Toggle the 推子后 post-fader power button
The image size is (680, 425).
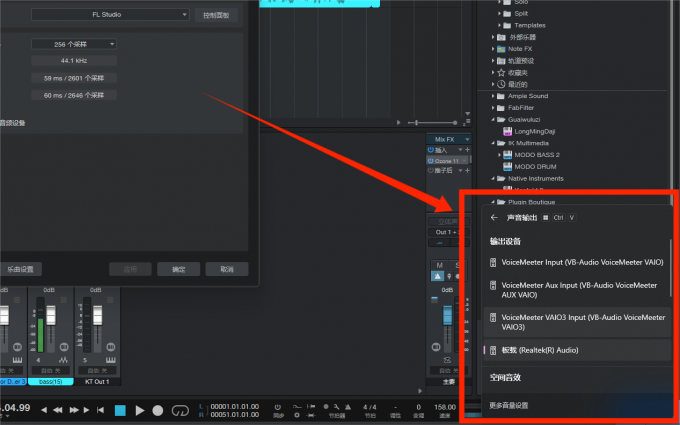coord(431,170)
